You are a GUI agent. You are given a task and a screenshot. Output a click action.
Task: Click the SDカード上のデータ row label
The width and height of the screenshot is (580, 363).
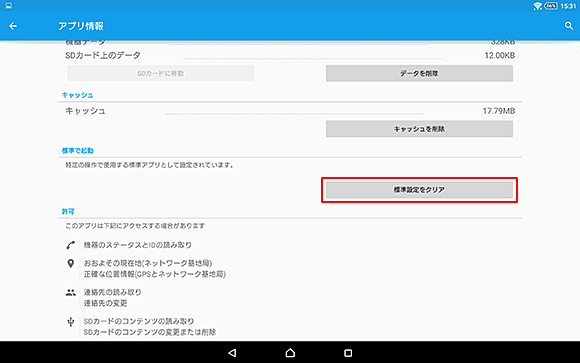click(103, 56)
